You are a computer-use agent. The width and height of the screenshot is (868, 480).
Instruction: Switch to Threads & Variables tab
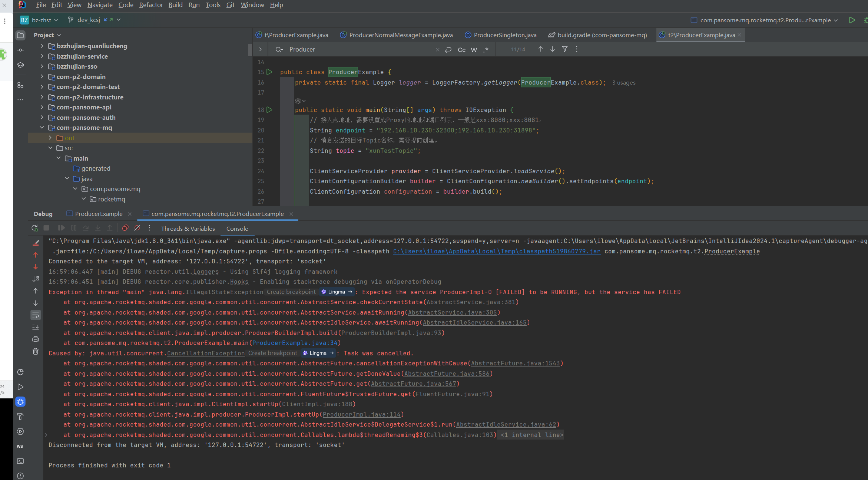188,229
